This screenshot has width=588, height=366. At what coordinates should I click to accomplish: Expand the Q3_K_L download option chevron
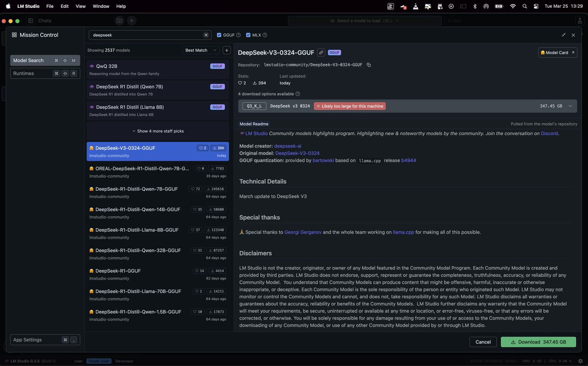pyautogui.click(x=570, y=106)
